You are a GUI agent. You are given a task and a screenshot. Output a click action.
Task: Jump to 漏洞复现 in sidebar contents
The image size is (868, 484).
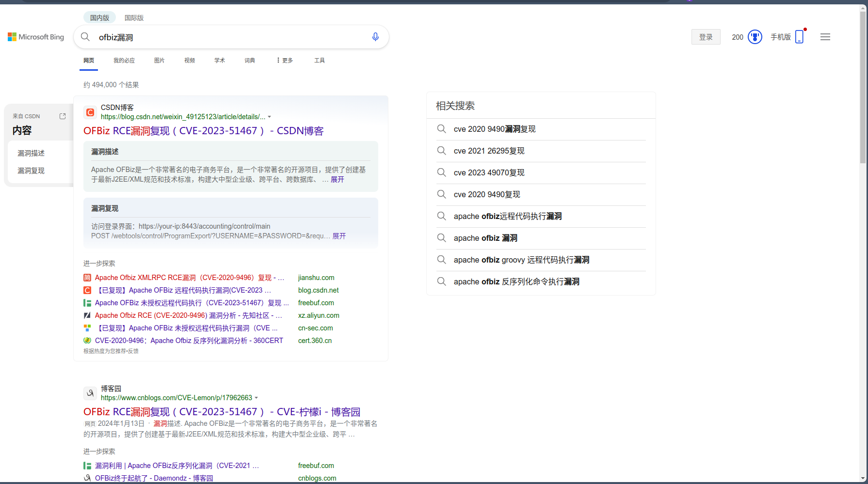click(x=31, y=171)
